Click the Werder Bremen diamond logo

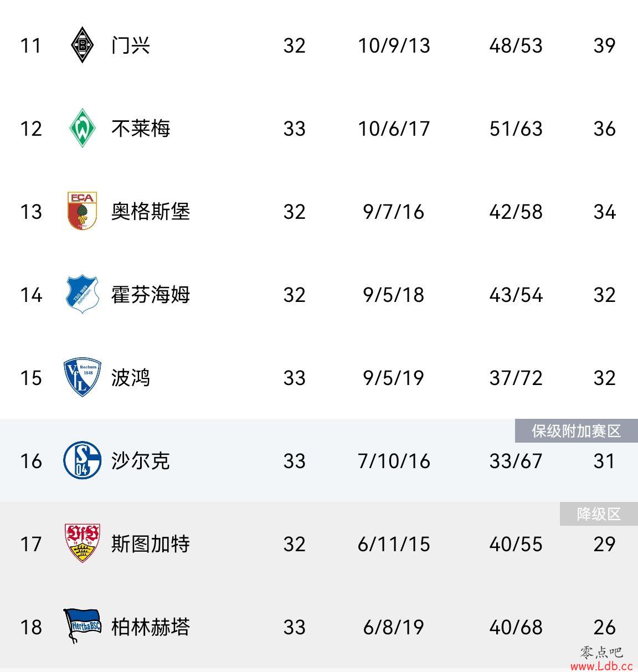tap(83, 128)
